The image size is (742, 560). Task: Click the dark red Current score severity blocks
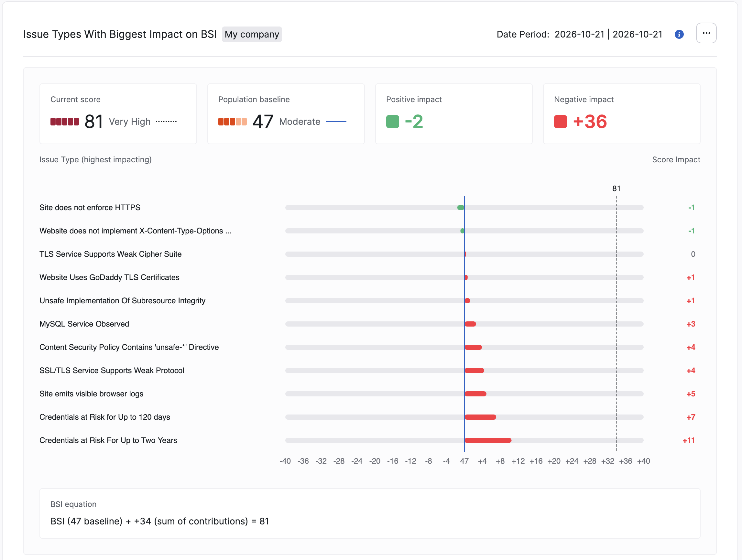pos(65,121)
